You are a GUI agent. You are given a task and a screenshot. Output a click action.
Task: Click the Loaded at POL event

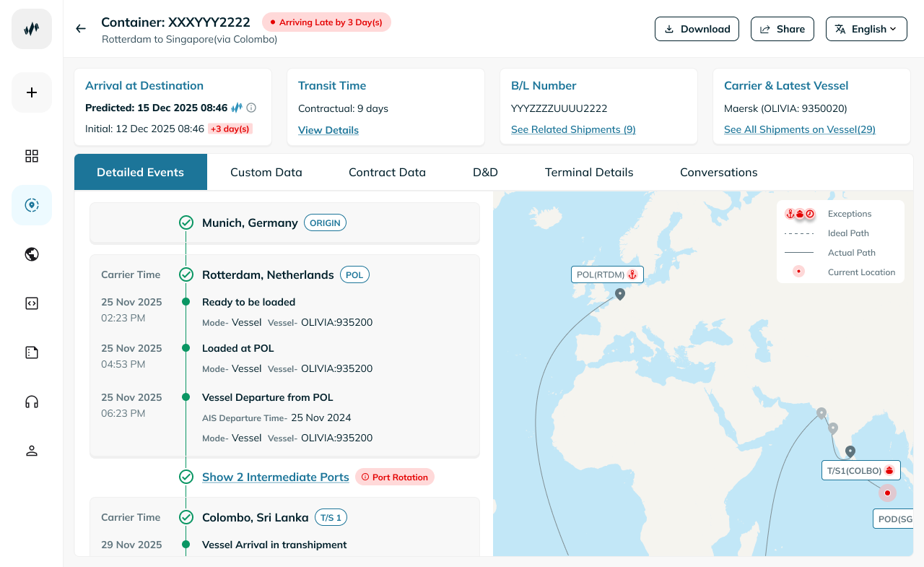238,348
